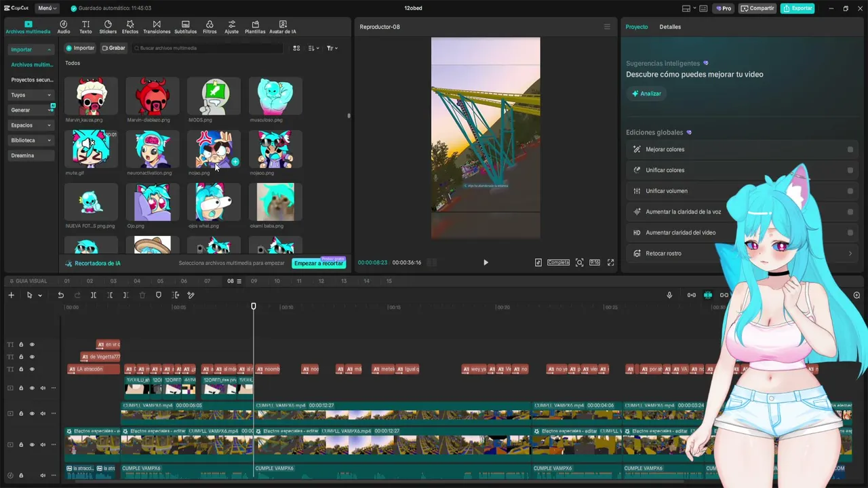Viewport: 868px width, 488px height.
Task: Click the Analizar button
Action: (x=646, y=94)
